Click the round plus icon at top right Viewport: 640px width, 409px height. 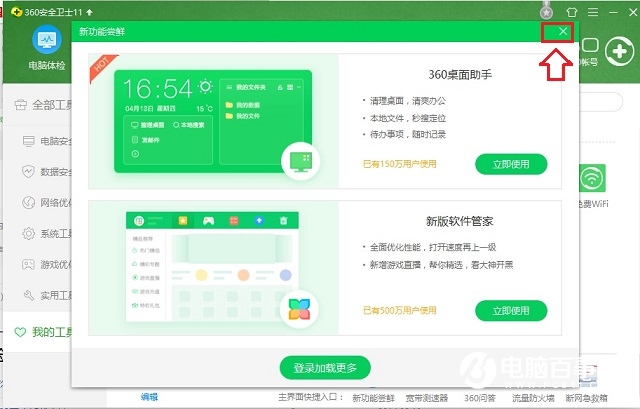(x=619, y=51)
